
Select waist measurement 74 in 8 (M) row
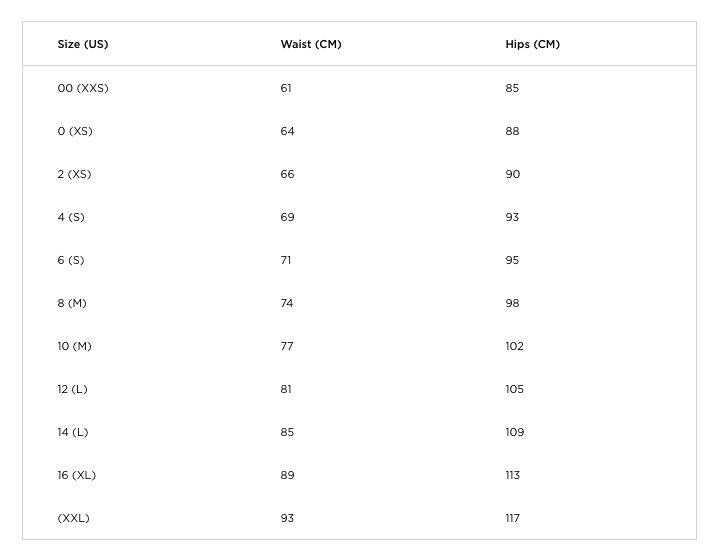click(287, 303)
